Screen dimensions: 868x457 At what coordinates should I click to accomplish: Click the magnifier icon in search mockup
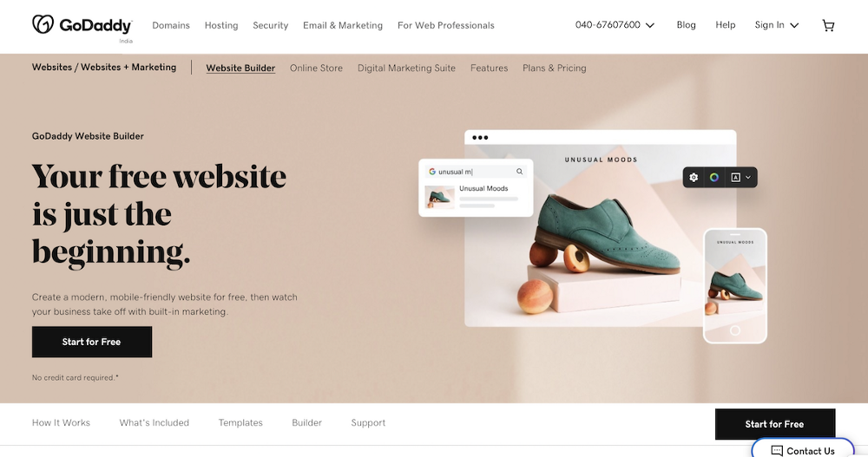(x=519, y=172)
